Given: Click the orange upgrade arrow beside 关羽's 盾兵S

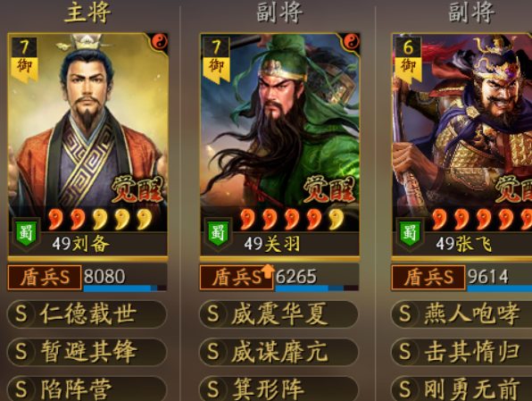Looking at the screenshot, I should pyautogui.click(x=268, y=272).
